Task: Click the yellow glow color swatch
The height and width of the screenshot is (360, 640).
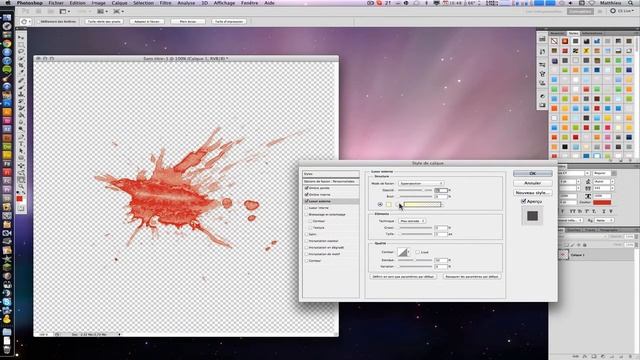Action: pos(389,204)
